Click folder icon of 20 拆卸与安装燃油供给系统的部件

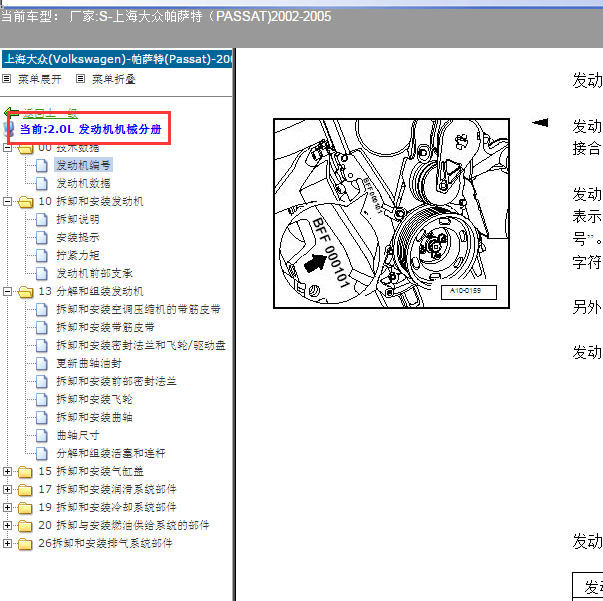click(x=25, y=526)
